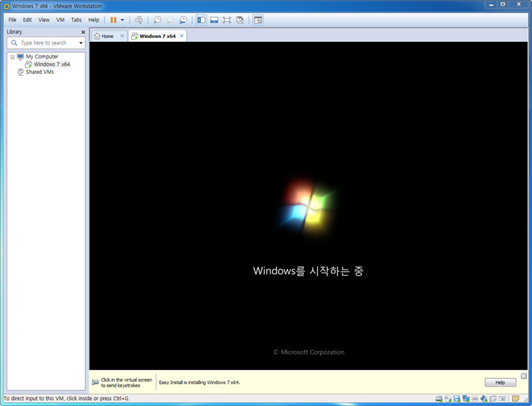Dismiss the Easy Install message bar
The height and width of the screenshot is (406, 532).
[524, 376]
